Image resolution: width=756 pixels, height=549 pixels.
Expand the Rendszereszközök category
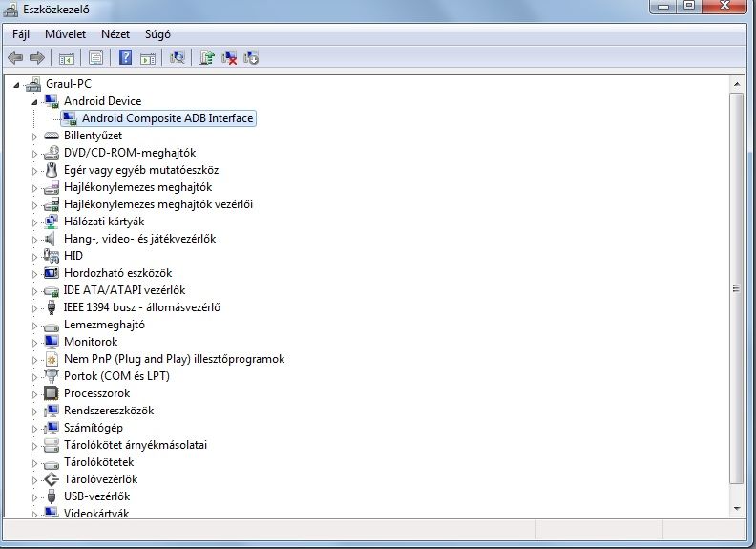(x=34, y=412)
